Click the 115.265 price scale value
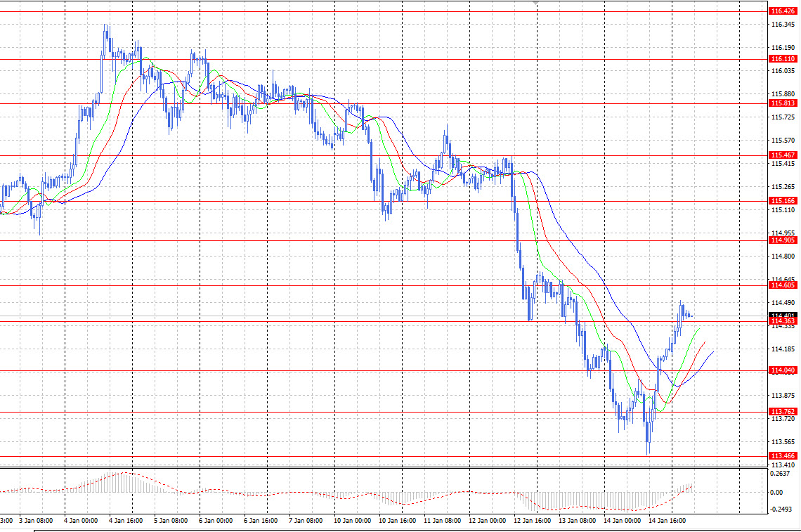Viewport: 801px width, 532px height. (783, 187)
